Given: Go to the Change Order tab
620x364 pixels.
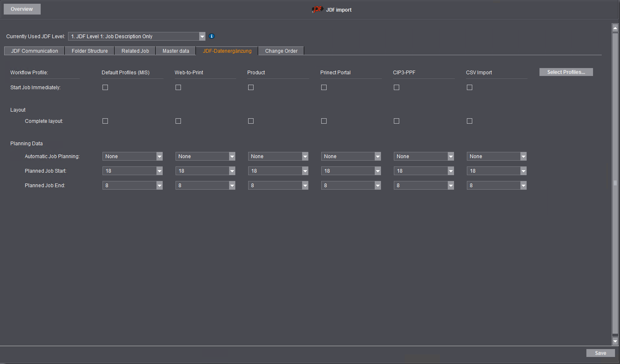Looking at the screenshot, I should click(281, 51).
